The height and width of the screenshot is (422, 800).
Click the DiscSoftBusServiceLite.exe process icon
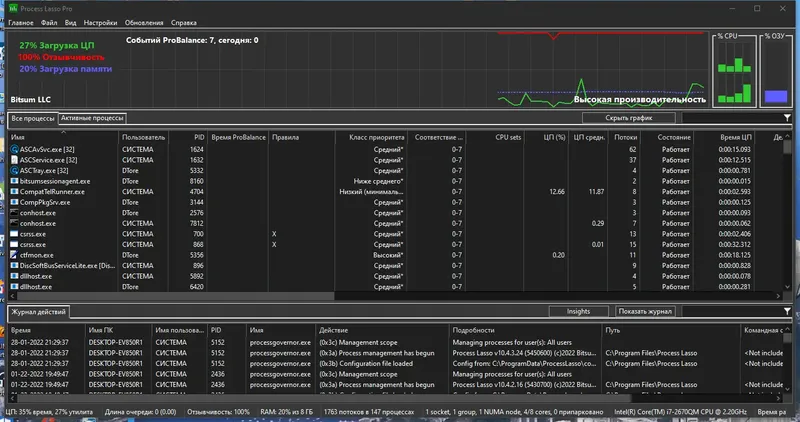[x=14, y=266]
